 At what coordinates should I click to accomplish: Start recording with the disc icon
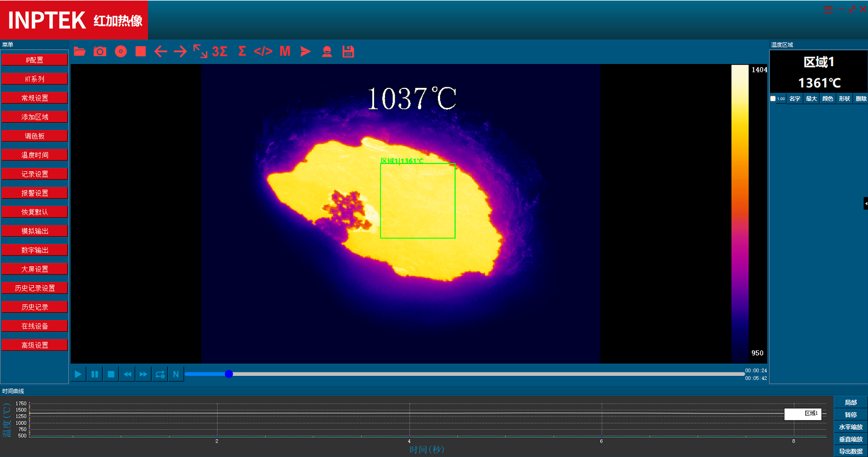tap(121, 52)
